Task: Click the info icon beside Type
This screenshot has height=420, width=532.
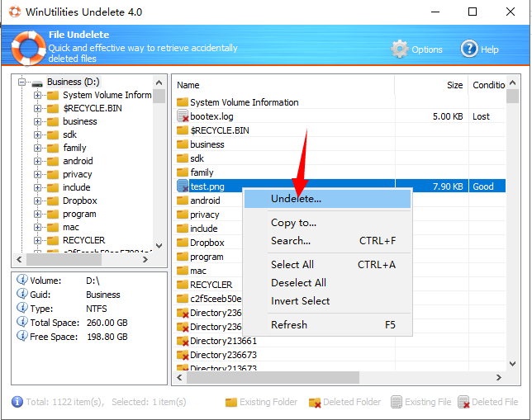Action: click(x=22, y=308)
